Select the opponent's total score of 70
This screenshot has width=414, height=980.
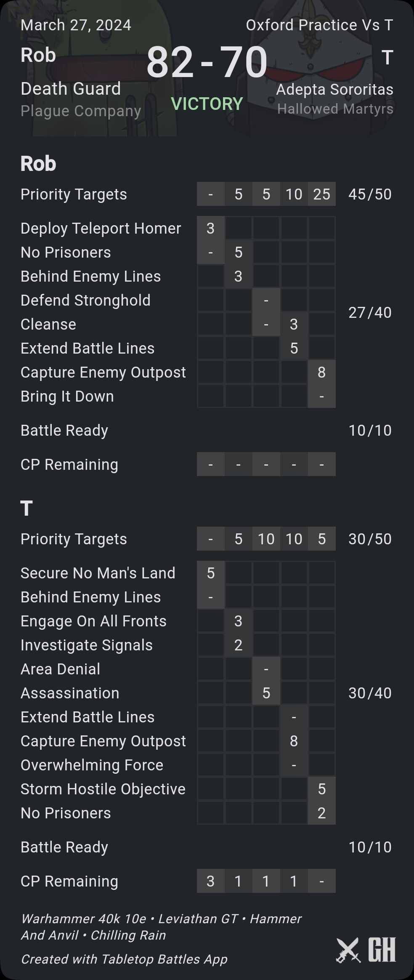(x=244, y=62)
